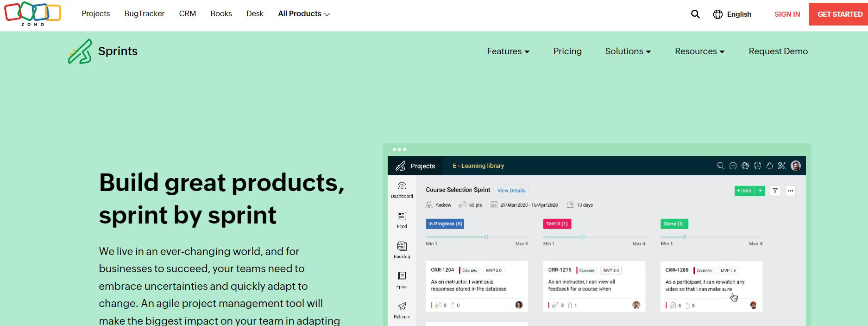Click the globe language icon

718,14
